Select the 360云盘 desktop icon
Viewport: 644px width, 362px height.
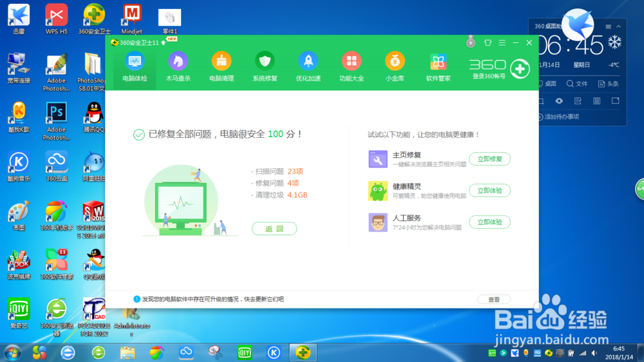click(56, 167)
